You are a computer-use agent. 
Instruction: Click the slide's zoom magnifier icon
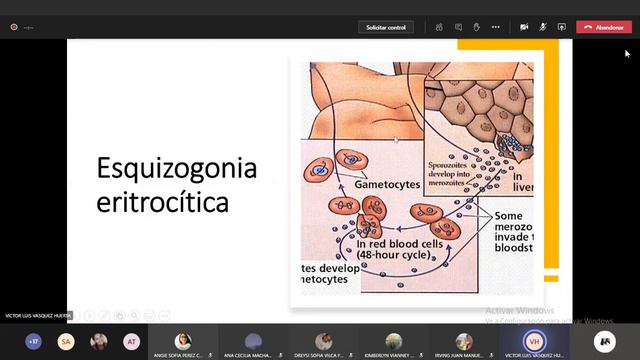tap(134, 316)
